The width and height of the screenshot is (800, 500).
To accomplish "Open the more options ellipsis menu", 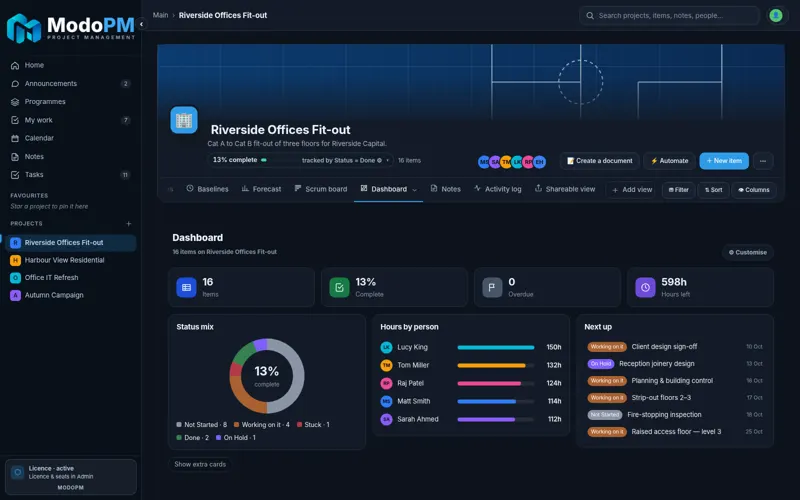I will coord(763,161).
